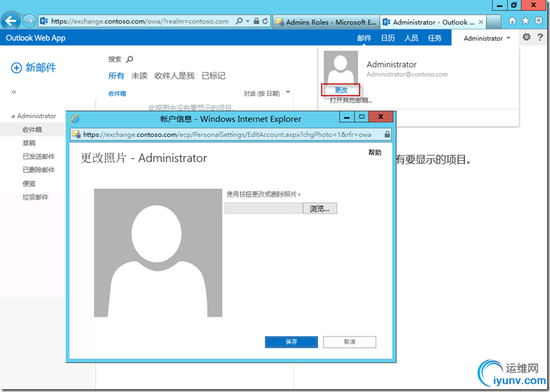Click the 更改 link under the avatar

(x=341, y=90)
